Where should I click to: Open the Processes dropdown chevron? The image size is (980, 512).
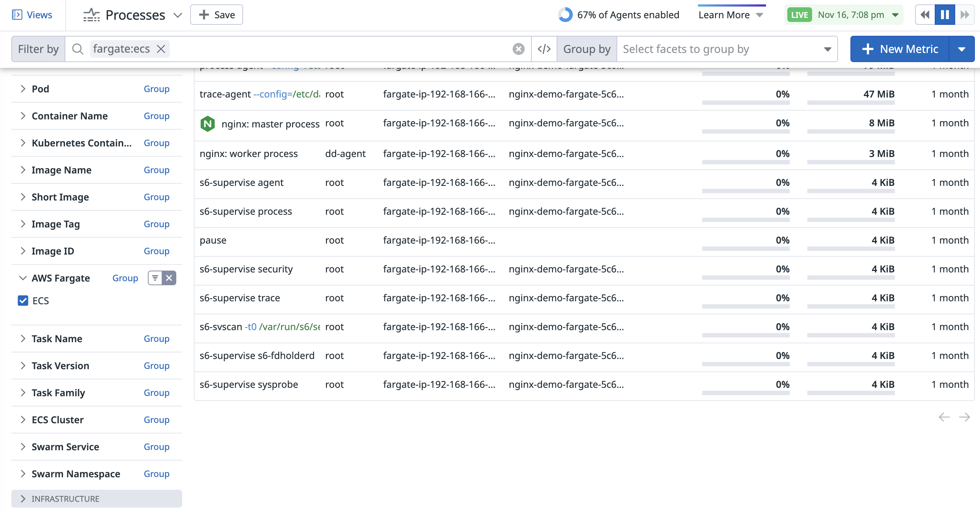[x=178, y=15]
